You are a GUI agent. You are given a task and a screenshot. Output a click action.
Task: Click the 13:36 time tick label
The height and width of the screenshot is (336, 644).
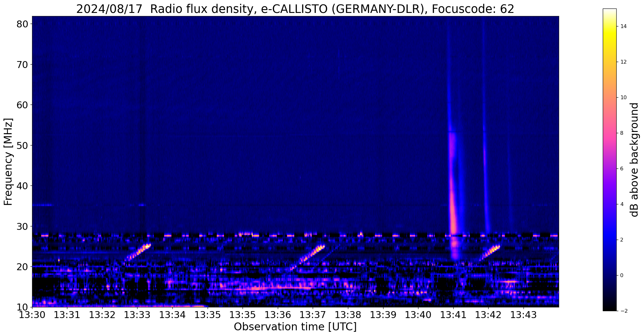[x=278, y=315]
